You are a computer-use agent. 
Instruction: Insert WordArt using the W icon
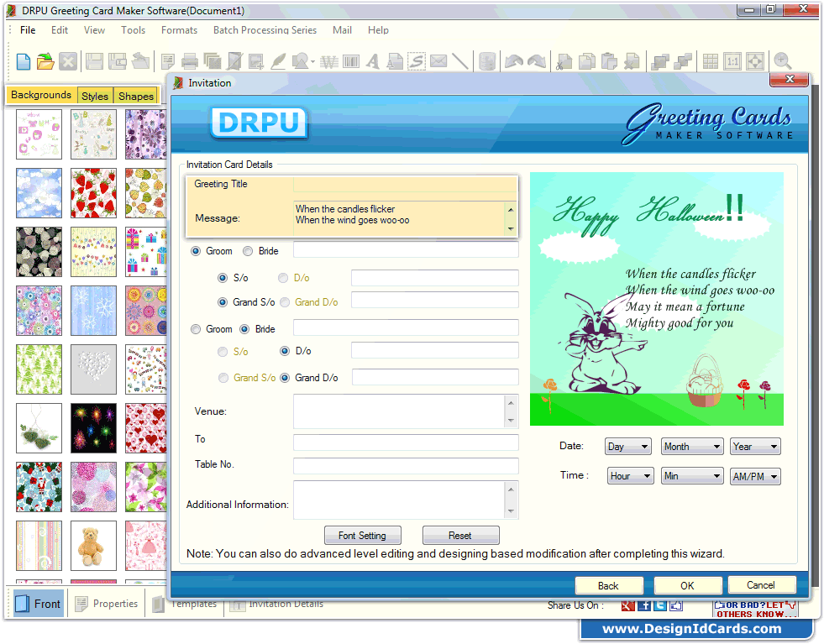(329, 62)
